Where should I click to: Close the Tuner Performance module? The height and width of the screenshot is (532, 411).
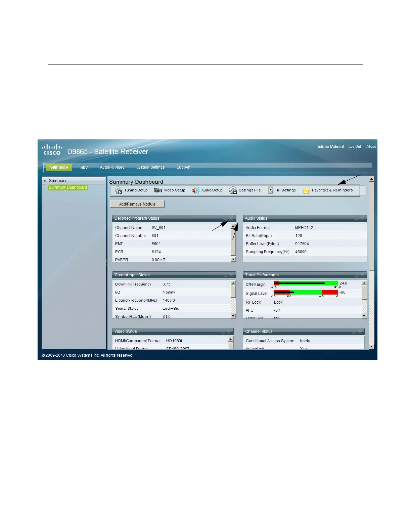click(362, 275)
